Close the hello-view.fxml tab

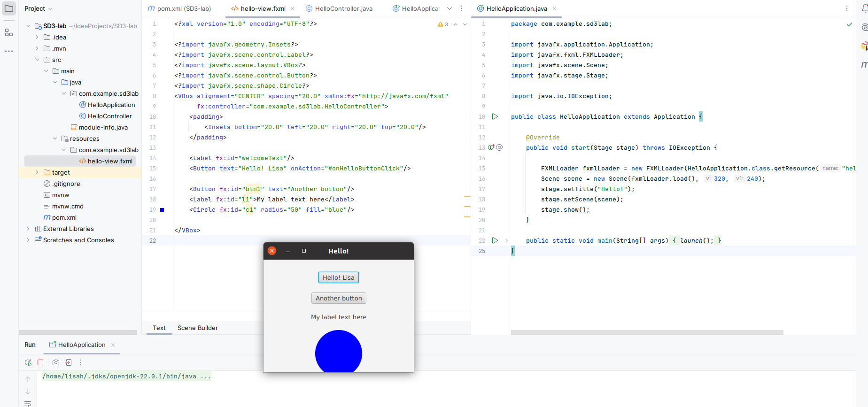[x=293, y=8]
